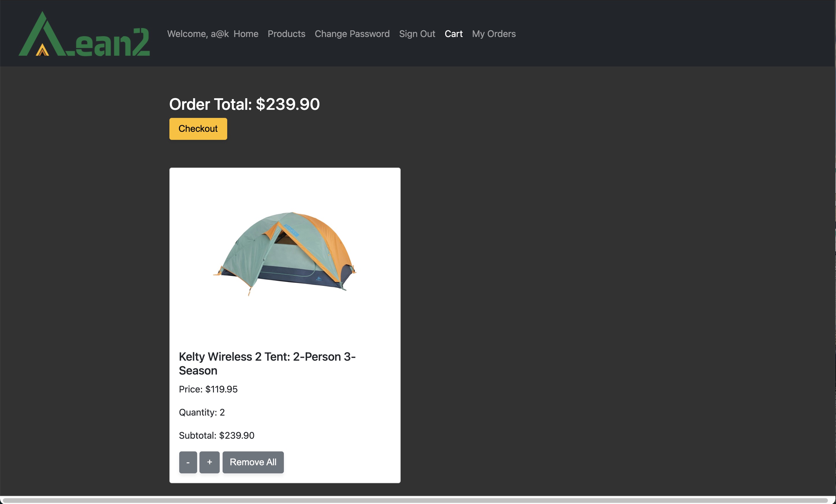The image size is (836, 504).
Task: Select the Cart navigation item
Action: click(454, 34)
